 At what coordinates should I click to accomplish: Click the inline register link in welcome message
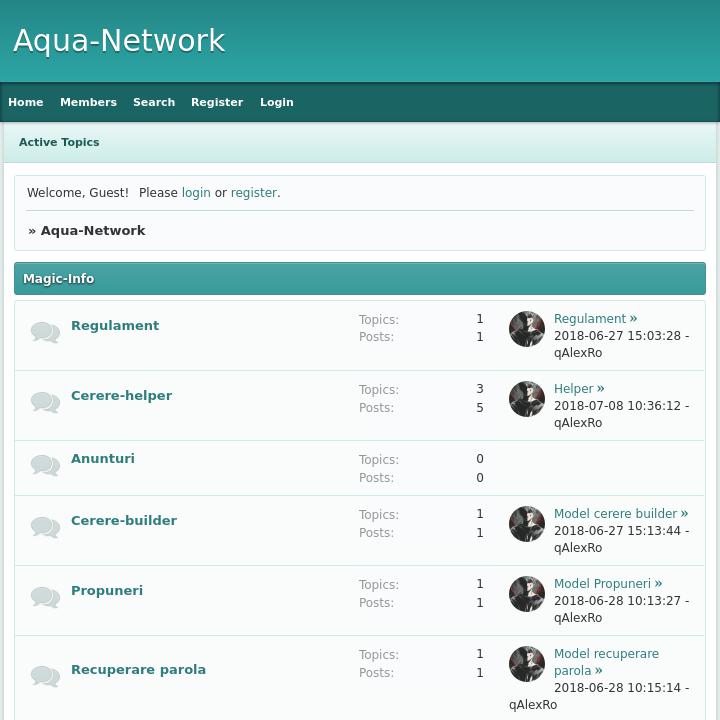253,193
